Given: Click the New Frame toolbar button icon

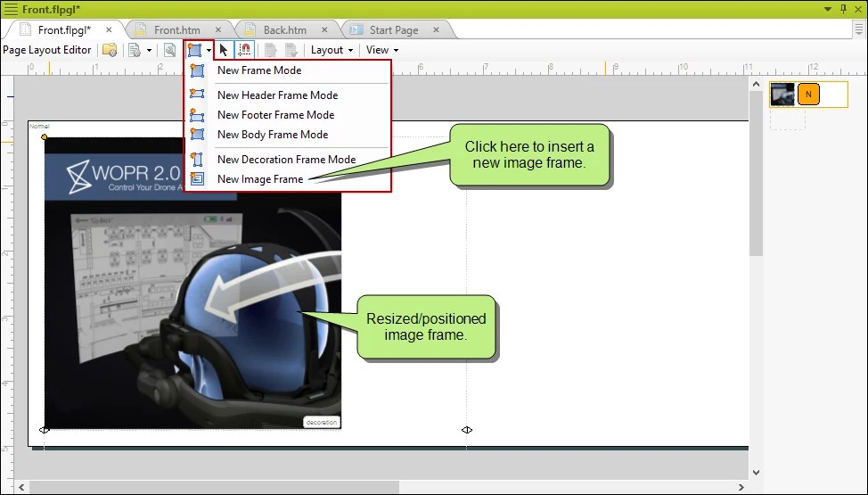Looking at the screenshot, I should (x=194, y=50).
